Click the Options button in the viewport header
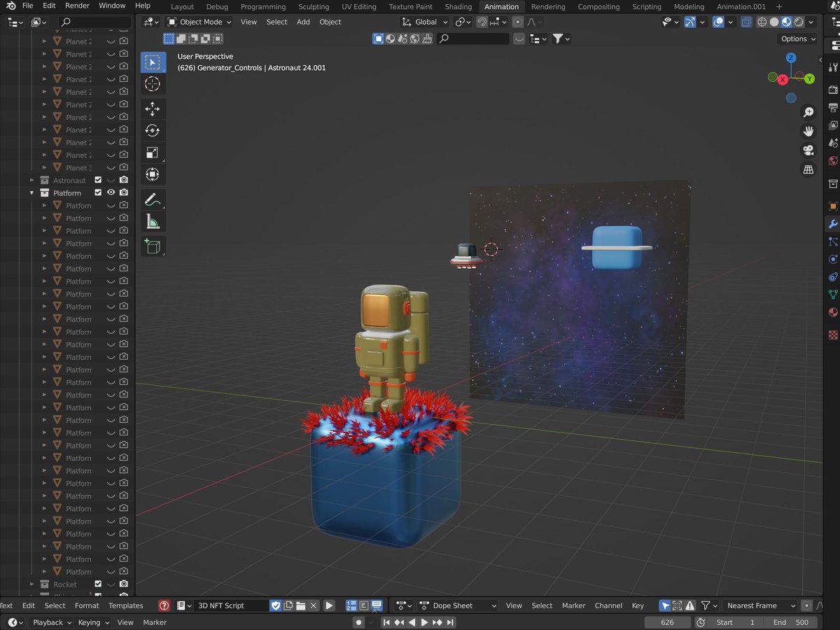The height and width of the screenshot is (630, 840). (x=797, y=38)
